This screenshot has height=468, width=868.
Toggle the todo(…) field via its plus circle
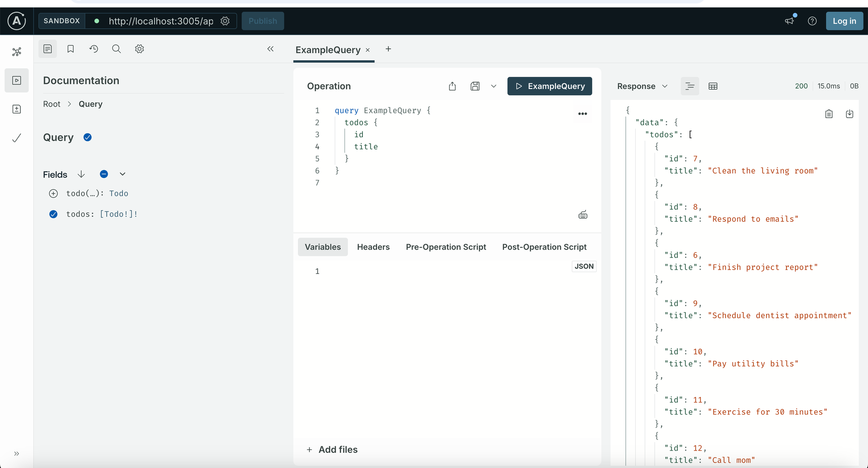click(x=53, y=193)
